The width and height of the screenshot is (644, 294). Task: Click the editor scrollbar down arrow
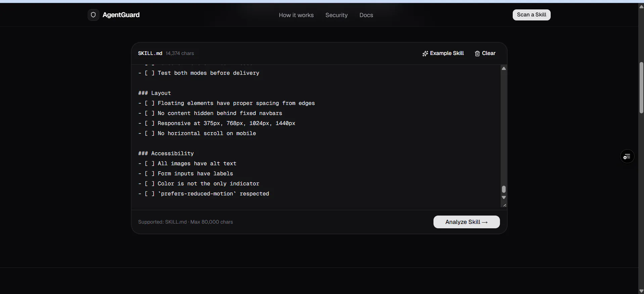[x=504, y=197]
